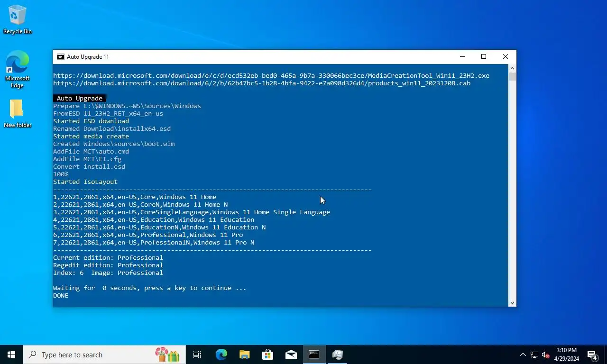Launch Edge from the taskbar

click(221, 355)
